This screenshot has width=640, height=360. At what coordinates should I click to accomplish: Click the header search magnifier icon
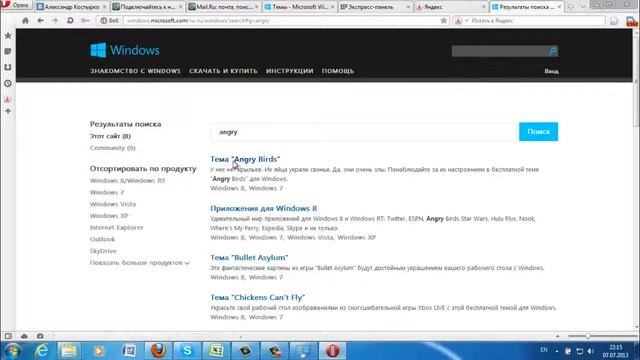(x=553, y=51)
